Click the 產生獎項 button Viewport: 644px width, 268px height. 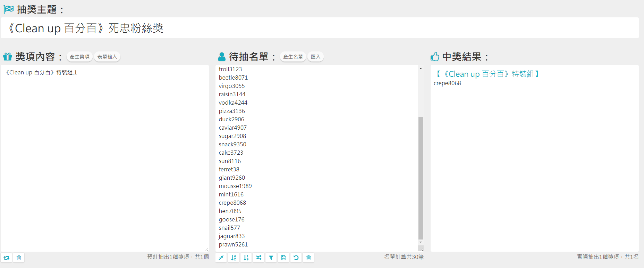click(x=79, y=57)
